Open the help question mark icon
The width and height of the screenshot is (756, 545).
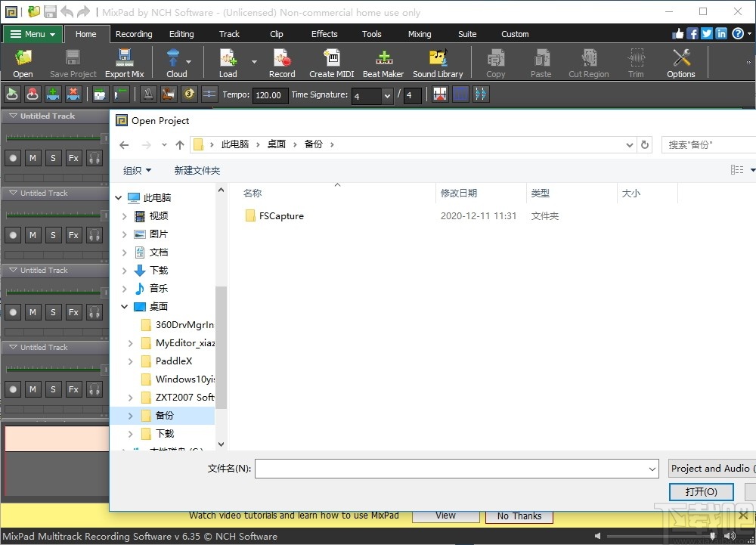coord(738,33)
